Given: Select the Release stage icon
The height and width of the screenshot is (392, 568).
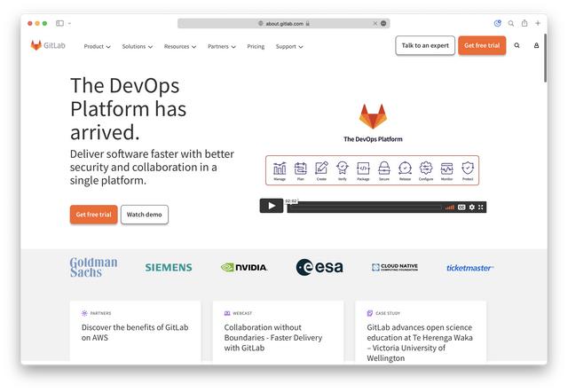Looking at the screenshot, I should click(405, 171).
